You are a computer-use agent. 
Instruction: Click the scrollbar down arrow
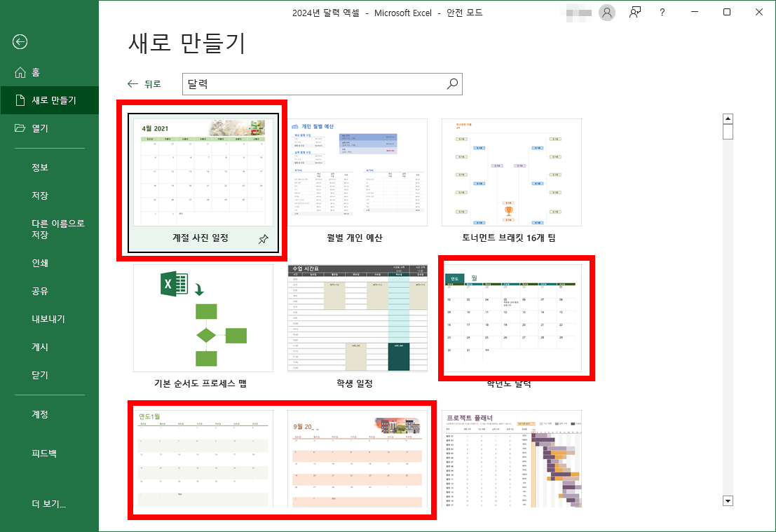(x=728, y=501)
